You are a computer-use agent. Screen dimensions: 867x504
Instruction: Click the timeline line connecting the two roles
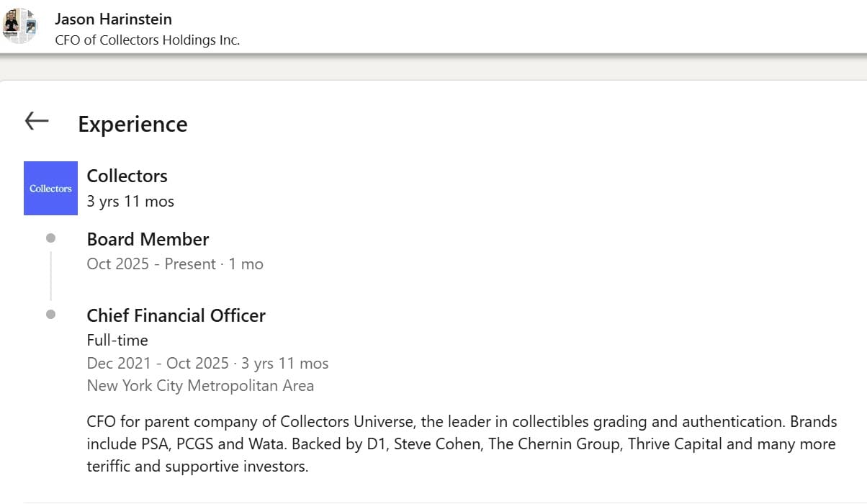click(50, 276)
